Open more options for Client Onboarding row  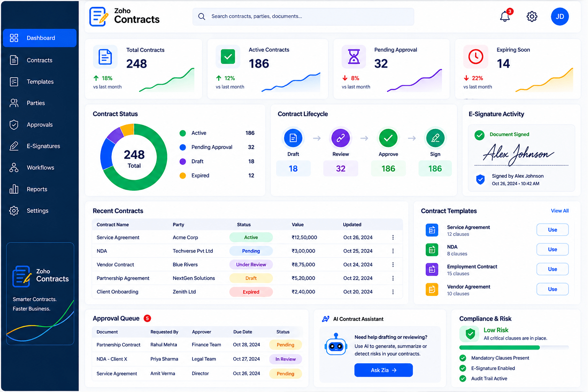pos(393,292)
